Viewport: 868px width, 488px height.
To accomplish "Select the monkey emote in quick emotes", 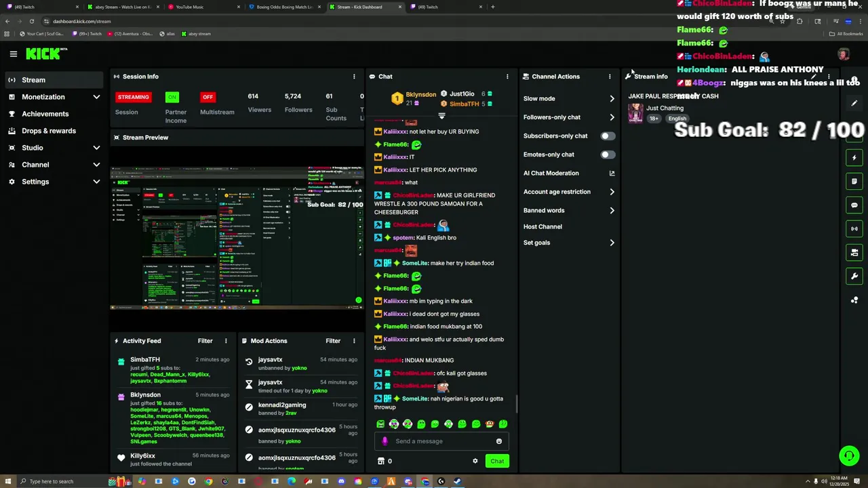I will [489, 424].
